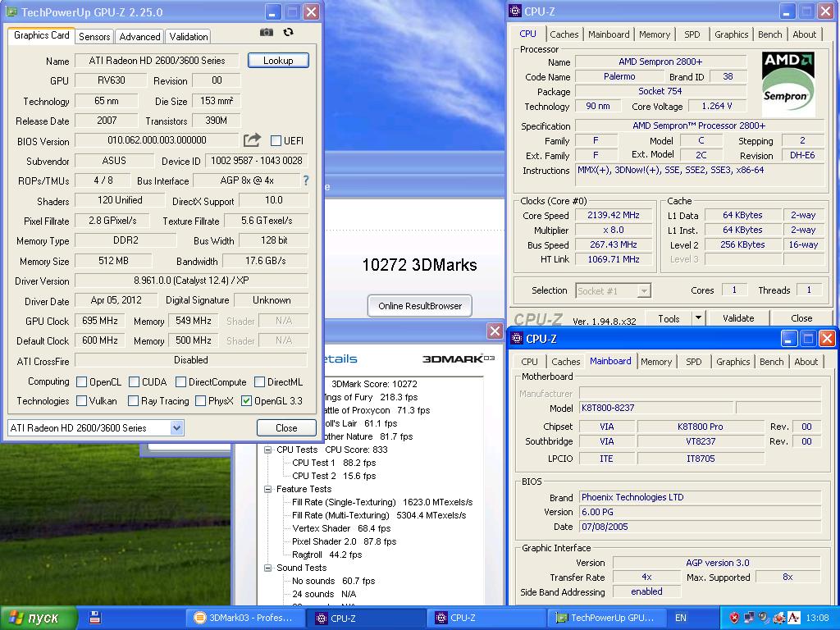Image resolution: width=840 pixels, height=630 pixels.
Task: Click the Online ResultBrowser button
Action: pyautogui.click(x=419, y=306)
